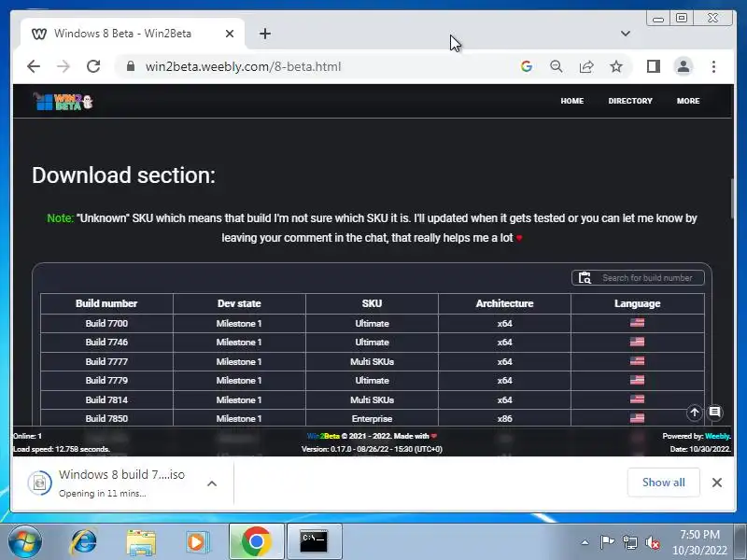Click the Build 7746 cell

tap(106, 343)
